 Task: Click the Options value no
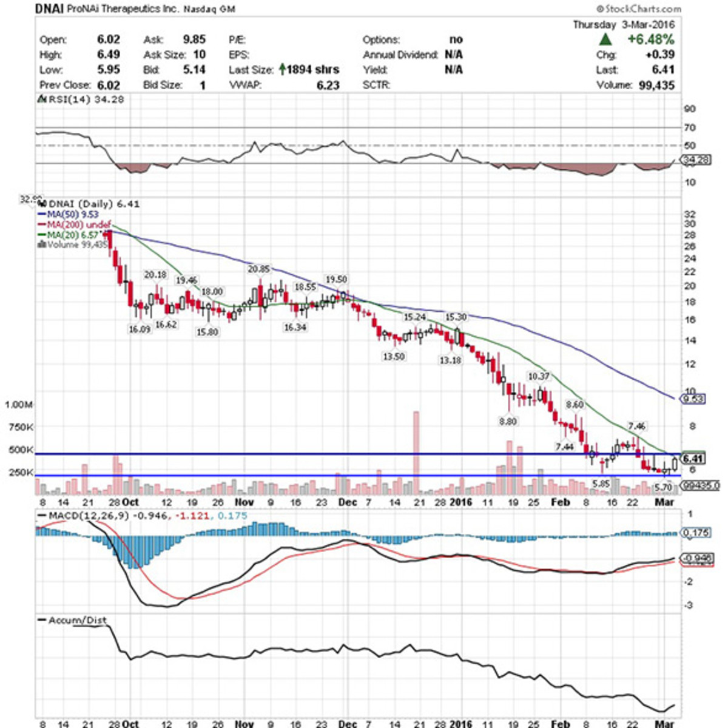(456, 39)
